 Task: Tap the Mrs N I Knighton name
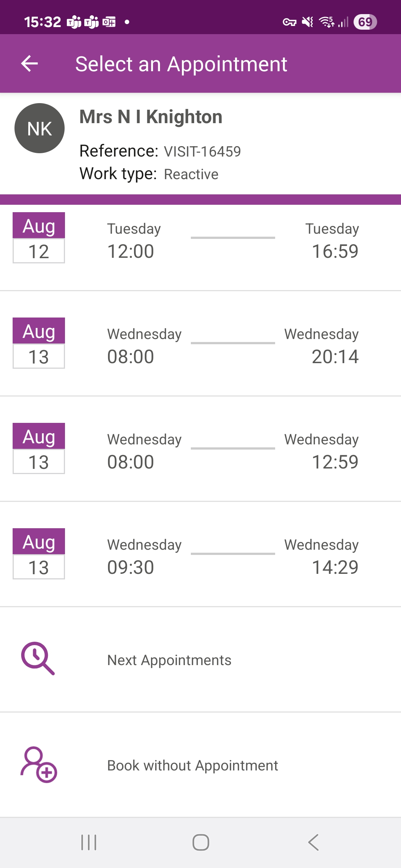(151, 117)
